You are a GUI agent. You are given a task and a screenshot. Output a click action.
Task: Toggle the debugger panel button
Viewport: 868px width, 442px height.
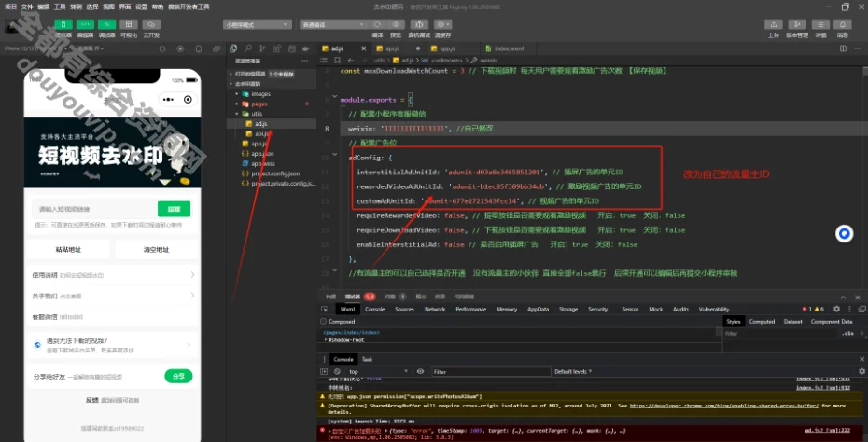tap(107, 23)
